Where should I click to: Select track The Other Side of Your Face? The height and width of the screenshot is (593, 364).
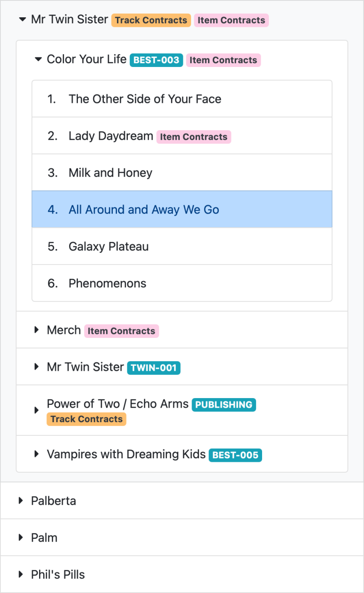[x=145, y=99]
